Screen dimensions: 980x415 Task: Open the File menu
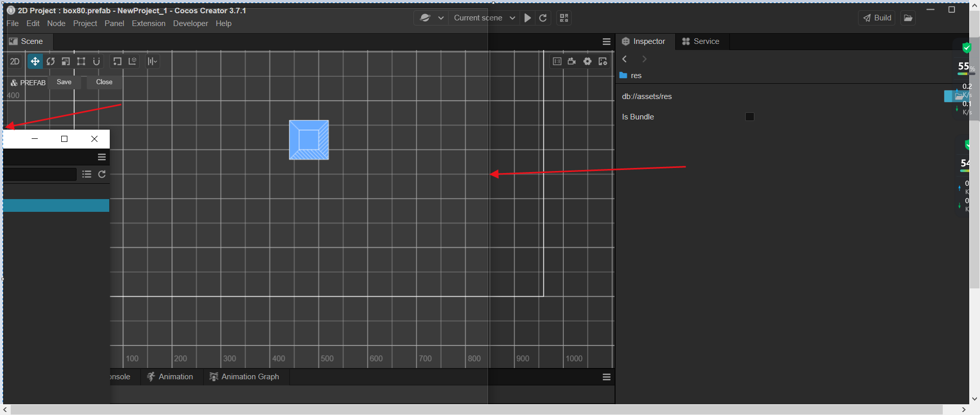pos(13,23)
